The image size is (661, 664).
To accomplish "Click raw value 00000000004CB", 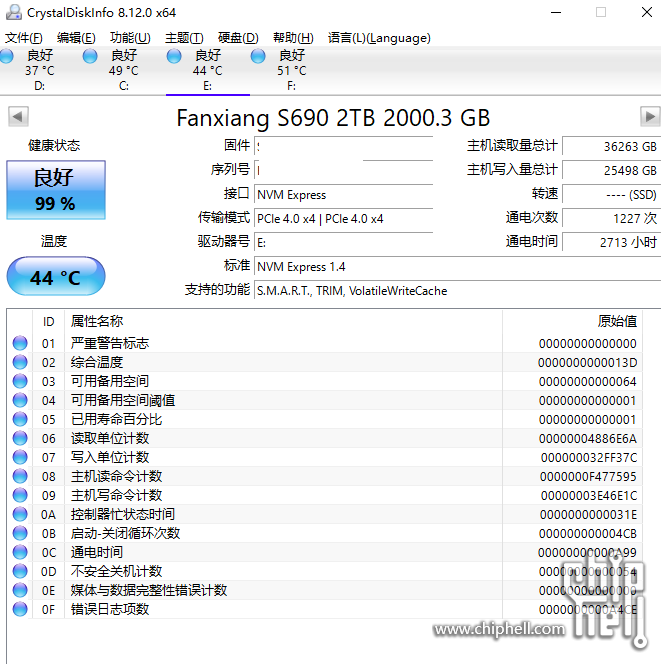I will [588, 534].
